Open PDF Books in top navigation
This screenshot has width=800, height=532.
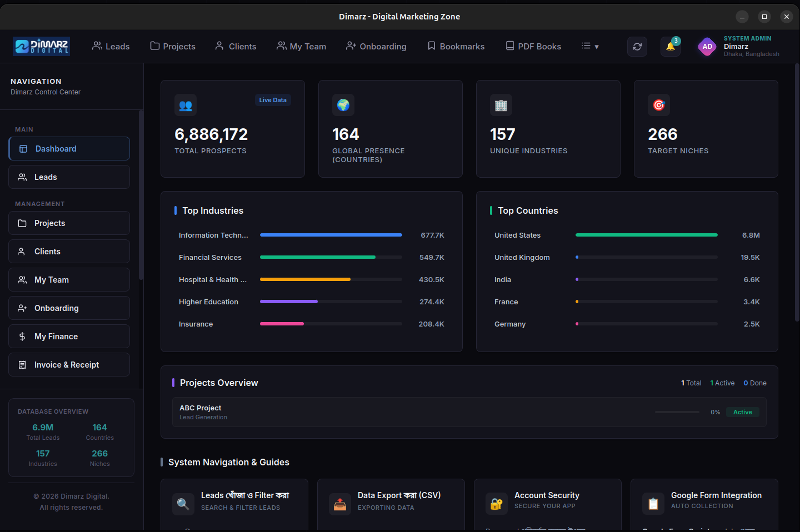(533, 46)
